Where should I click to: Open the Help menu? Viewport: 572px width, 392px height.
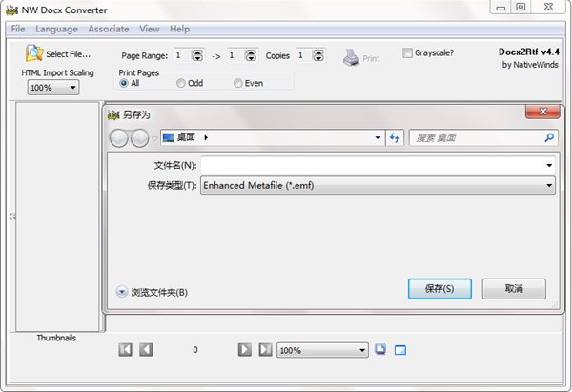click(x=179, y=29)
